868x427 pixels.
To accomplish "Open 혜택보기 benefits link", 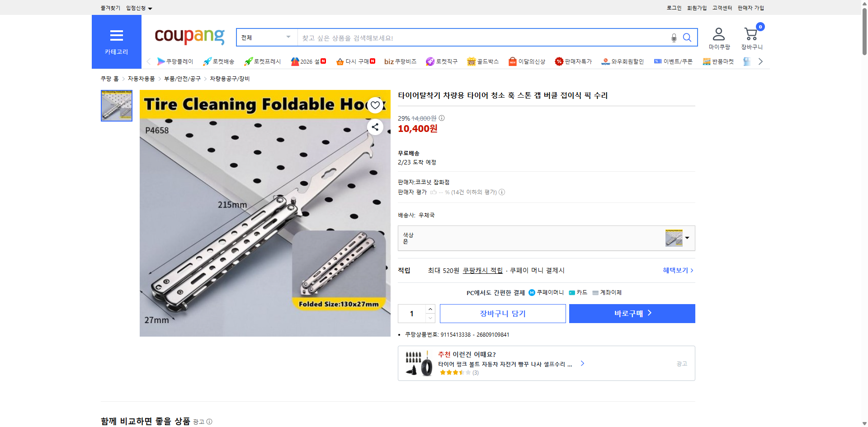I will click(x=675, y=270).
